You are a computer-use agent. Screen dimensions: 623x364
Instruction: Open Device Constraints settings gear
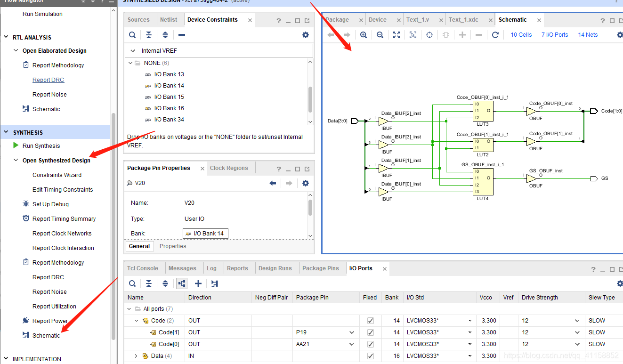coord(306,35)
